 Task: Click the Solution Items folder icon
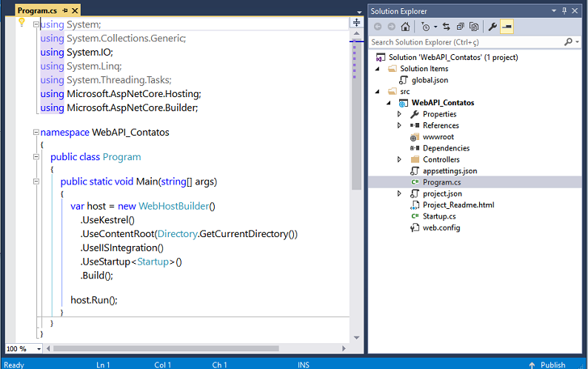tap(392, 69)
